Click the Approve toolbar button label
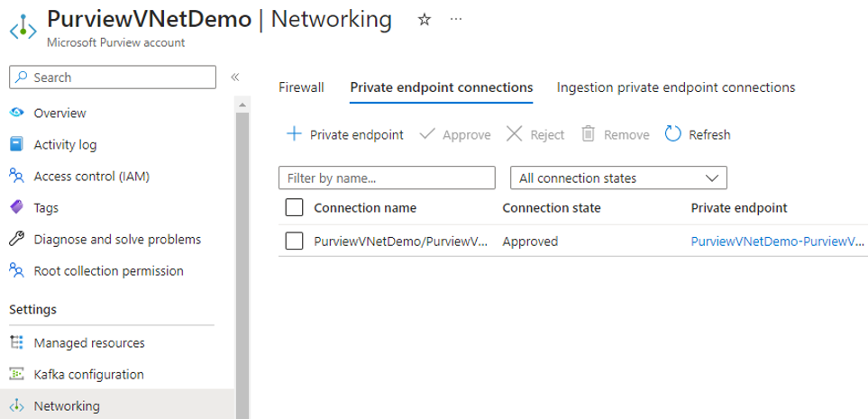Screen dimensions: 868x419 pos(466,134)
